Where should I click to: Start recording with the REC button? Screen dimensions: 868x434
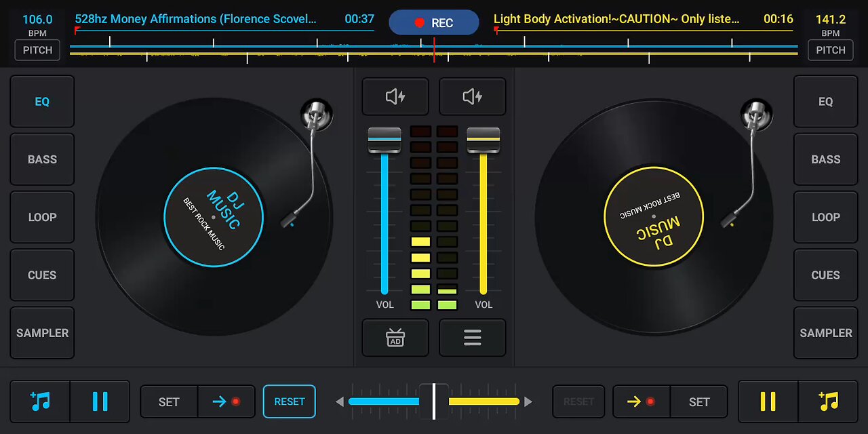pos(434,23)
